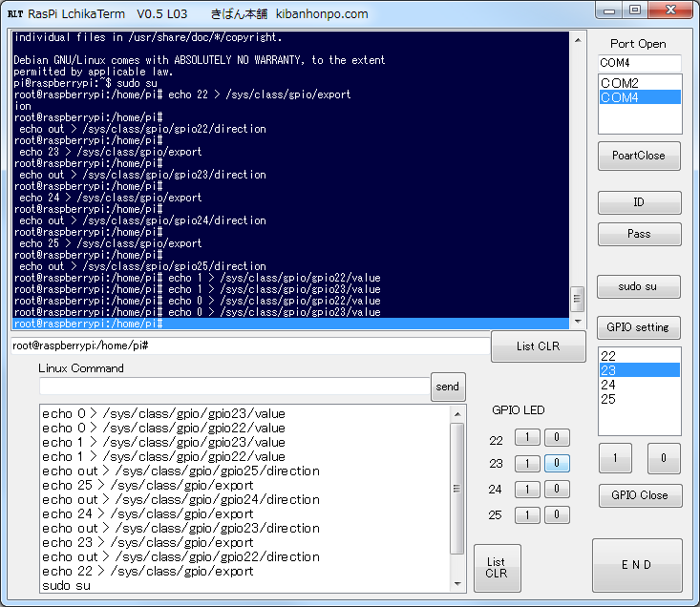Turn on GPIO 22 LED
The height and width of the screenshot is (607, 700).
[x=527, y=437]
